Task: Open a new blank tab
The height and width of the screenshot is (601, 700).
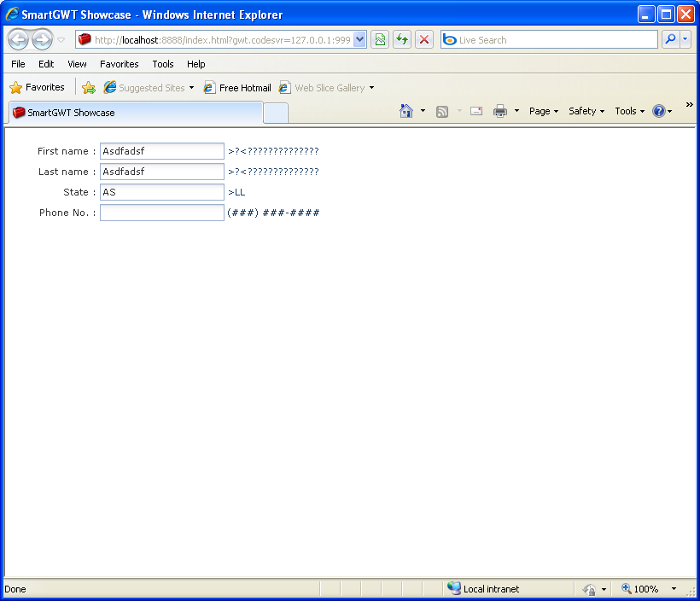Action: pos(276,114)
